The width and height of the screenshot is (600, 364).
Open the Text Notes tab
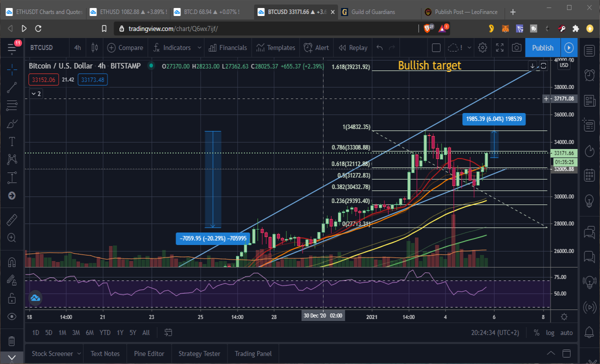click(x=105, y=353)
